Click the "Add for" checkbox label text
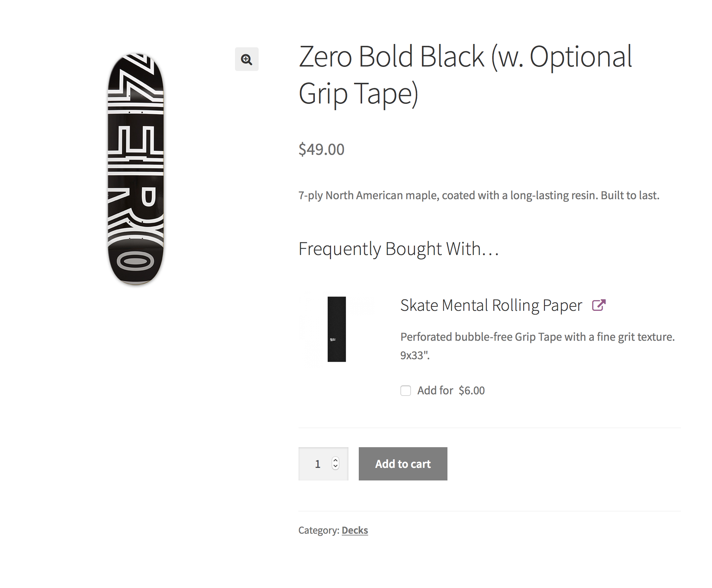This screenshot has height=588, width=712. (x=435, y=391)
